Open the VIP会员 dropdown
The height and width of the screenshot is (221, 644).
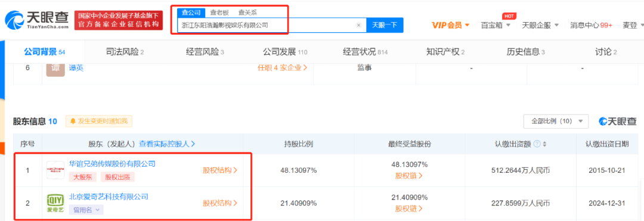pos(450,26)
